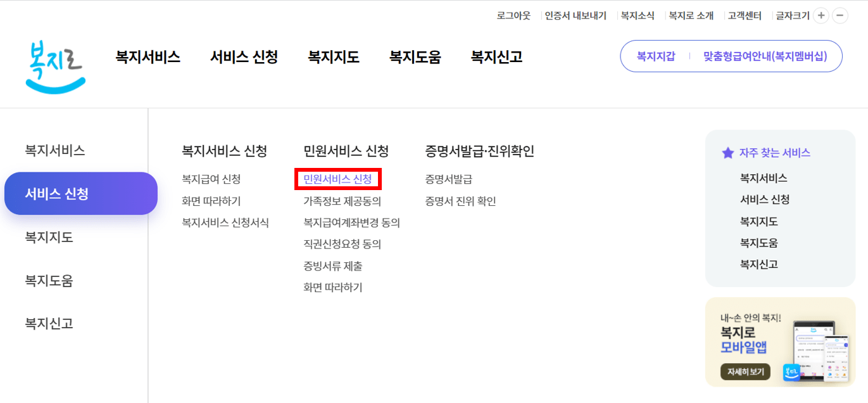
Task: Click the highlighted 민원서비스 신청 link
Action: 339,179
